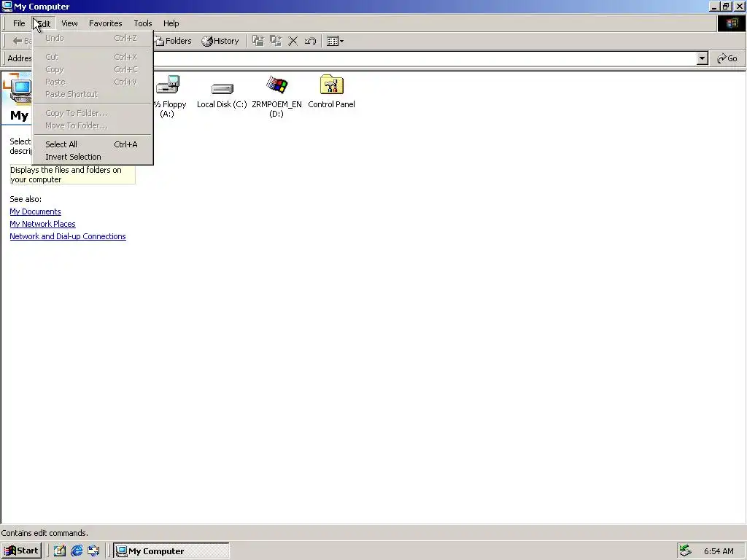
Task: Click Show Desktop quick launch icon
Action: tap(60, 551)
